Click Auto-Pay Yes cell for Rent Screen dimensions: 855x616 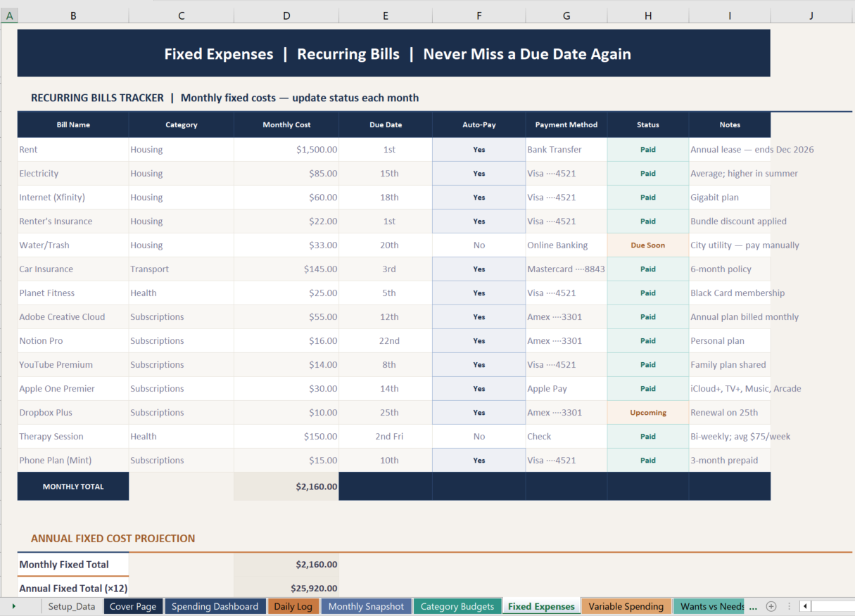point(479,150)
